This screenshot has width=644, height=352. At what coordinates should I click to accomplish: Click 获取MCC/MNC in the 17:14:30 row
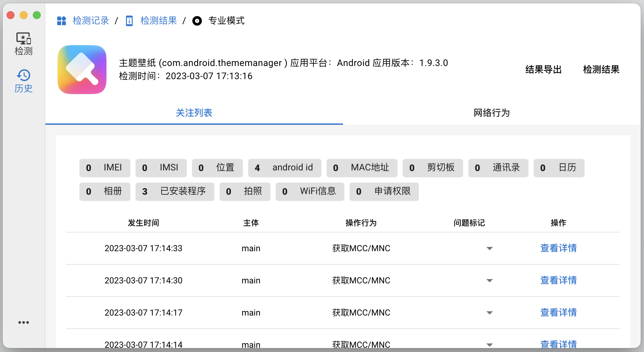[361, 280]
